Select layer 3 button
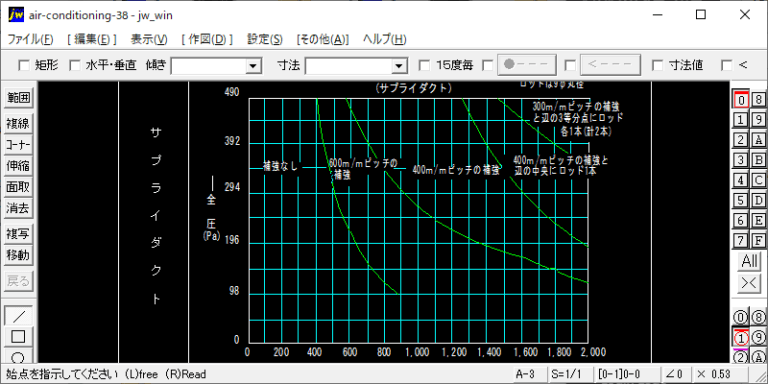768x384 pixels. [741, 160]
